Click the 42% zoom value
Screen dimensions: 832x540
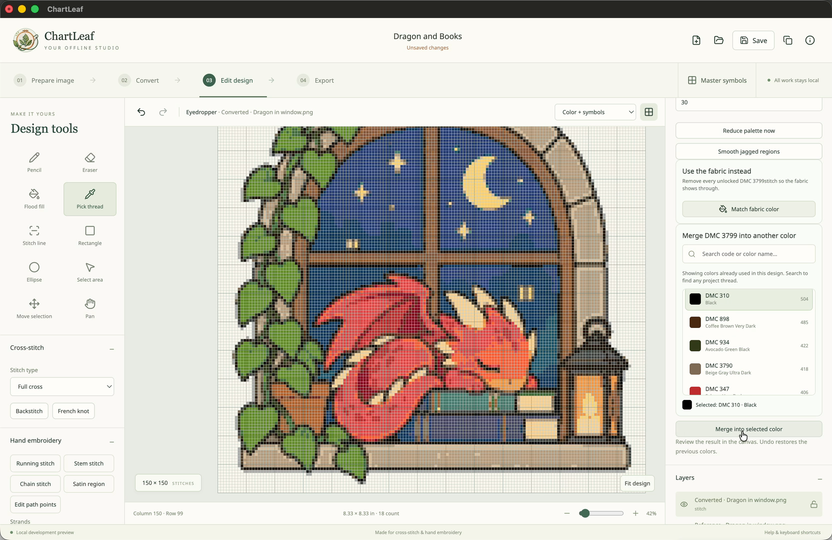pos(651,513)
